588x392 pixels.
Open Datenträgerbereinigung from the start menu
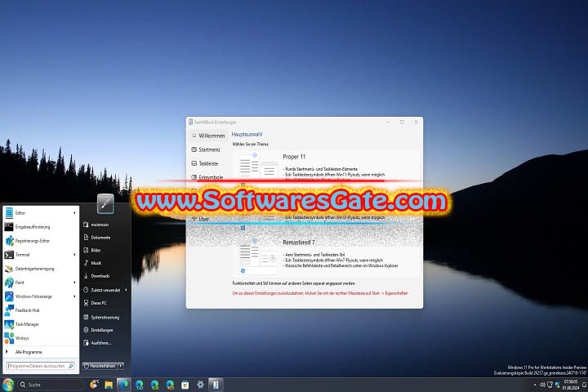[x=41, y=268]
